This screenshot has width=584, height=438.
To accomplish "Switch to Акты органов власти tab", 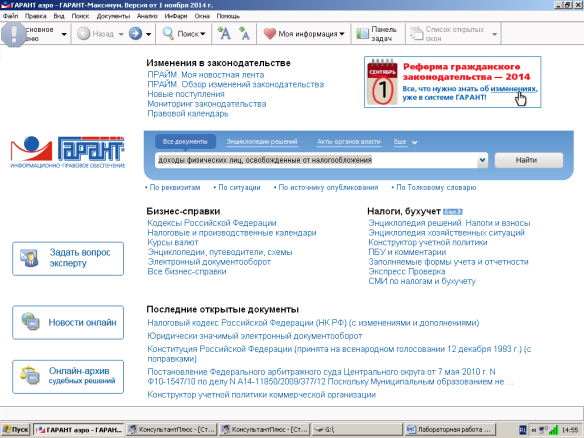I will [349, 142].
